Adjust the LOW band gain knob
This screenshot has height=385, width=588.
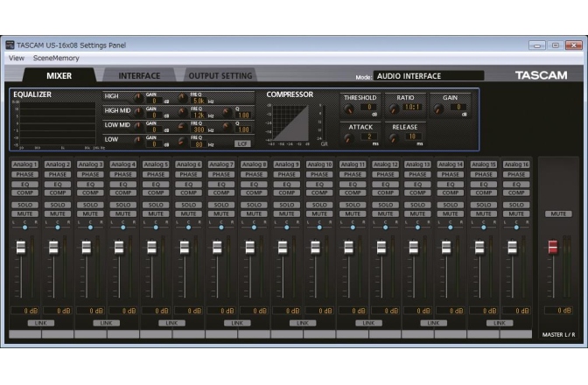138,141
